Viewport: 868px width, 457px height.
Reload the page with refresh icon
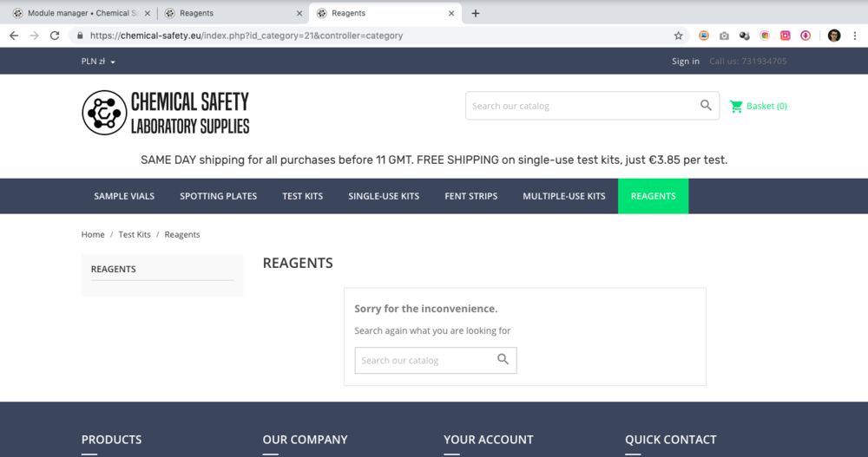pos(54,36)
